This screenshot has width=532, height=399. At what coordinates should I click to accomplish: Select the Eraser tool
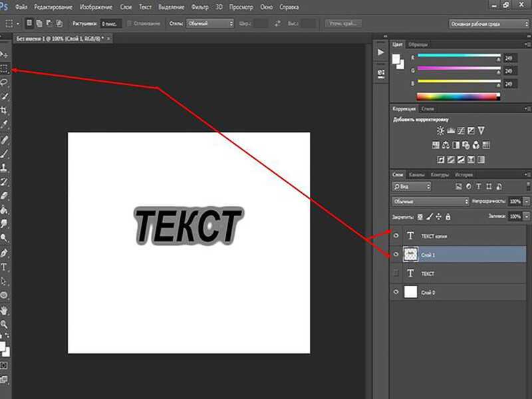click(x=4, y=196)
